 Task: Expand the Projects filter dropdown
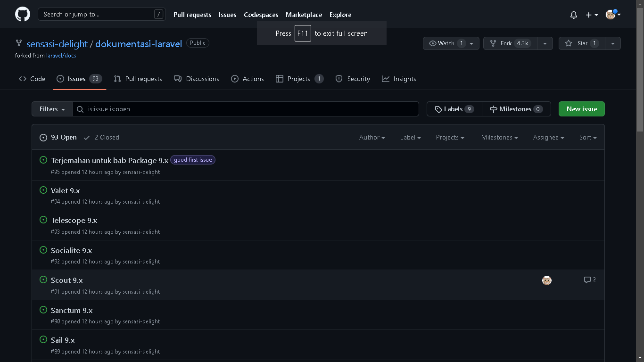click(x=450, y=137)
